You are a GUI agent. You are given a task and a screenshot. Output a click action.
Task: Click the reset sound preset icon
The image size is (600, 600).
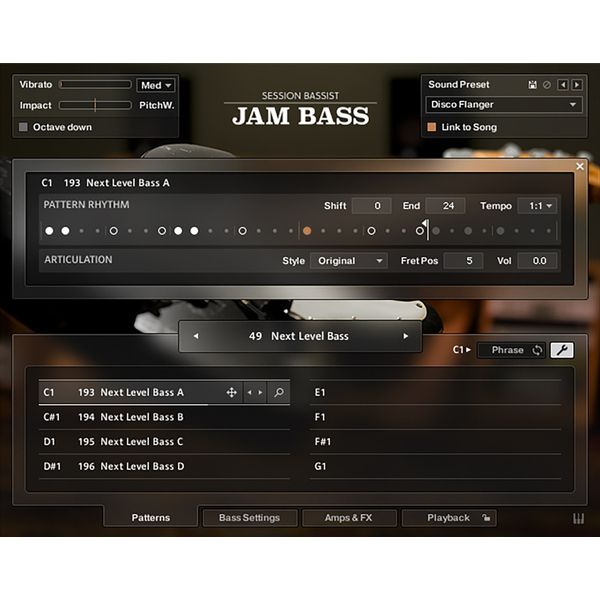click(x=547, y=85)
